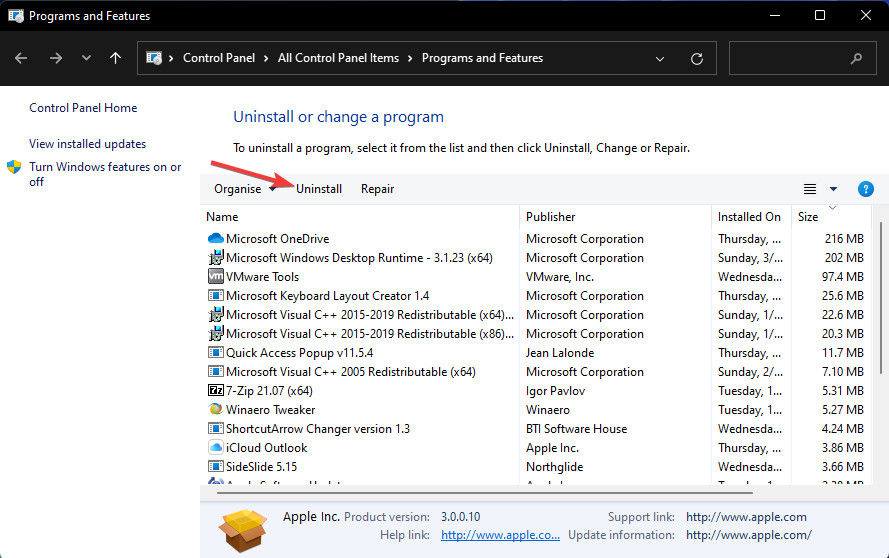Screen dimensions: 889x558
Task: Click the search box in Control Panel
Action: (x=804, y=58)
